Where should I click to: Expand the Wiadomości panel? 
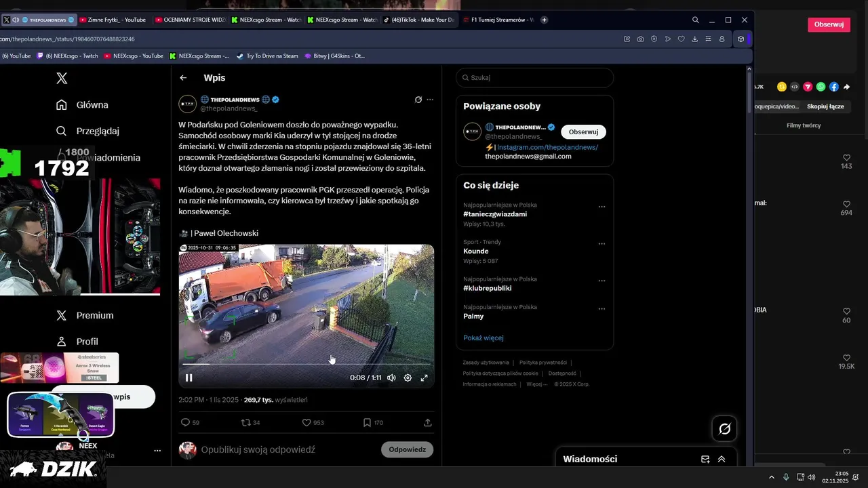pyautogui.click(x=722, y=459)
